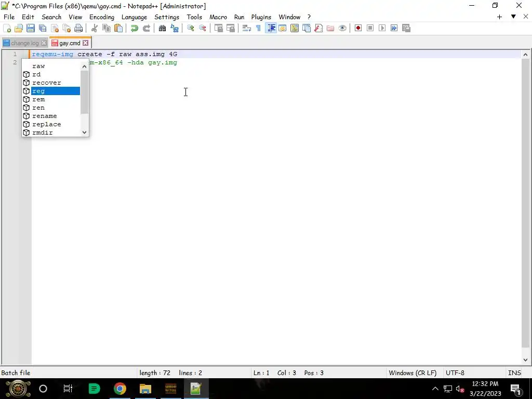The width and height of the screenshot is (532, 399).
Task: Open the tab list dropdown triangle
Action: tap(513, 17)
